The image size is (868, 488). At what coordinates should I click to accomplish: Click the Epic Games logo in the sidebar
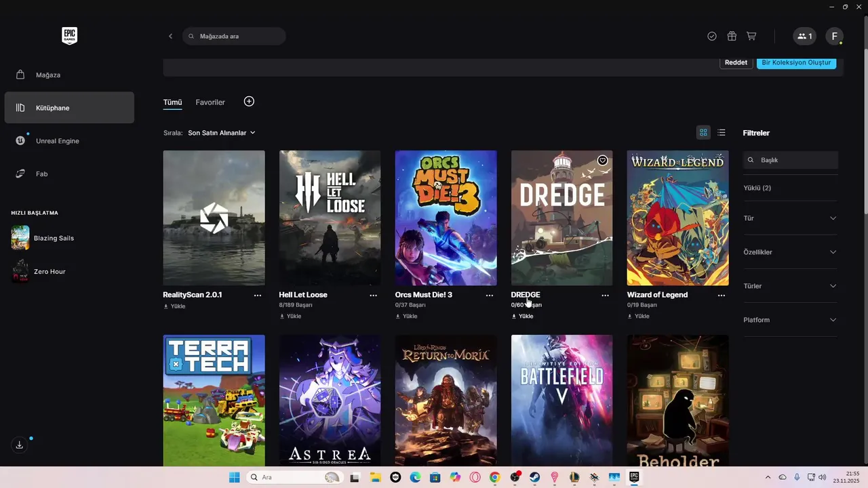click(x=69, y=36)
